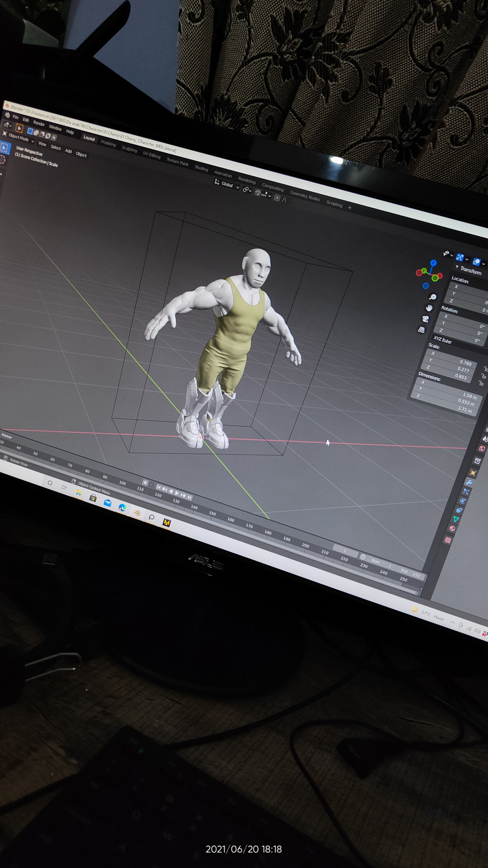Image resolution: width=488 pixels, height=868 pixels.
Task: Click the play animation button
Action: pyautogui.click(x=177, y=493)
